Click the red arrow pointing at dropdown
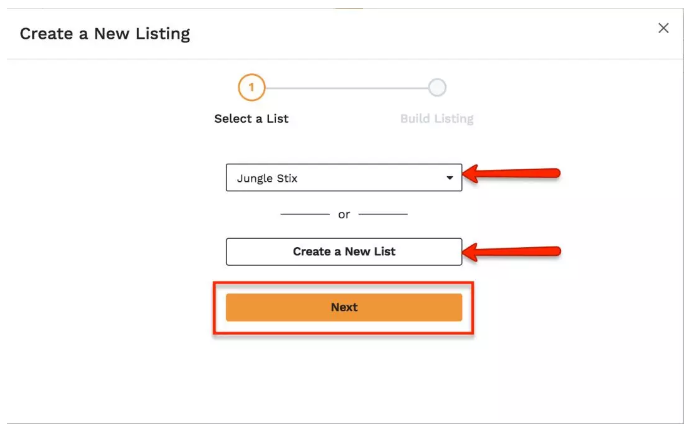Screen dimensions: 693x432 point(513,175)
